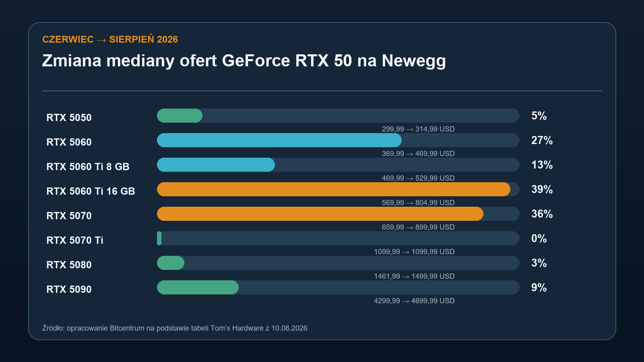Click the blue bar for RTX 5060 Ti 8 GB
The image size is (644, 362).
coord(216,165)
